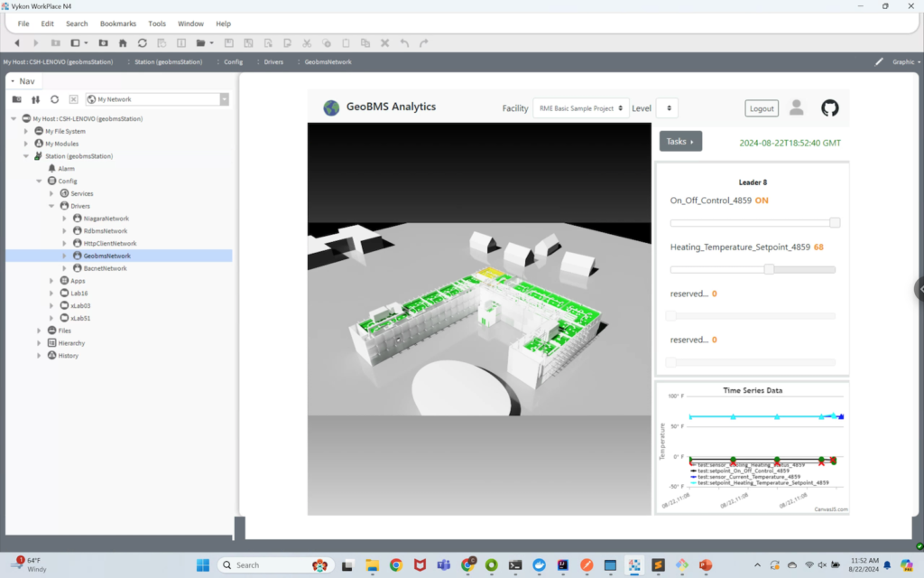Click the Delete X toolbar icon
Image resolution: width=924 pixels, height=578 pixels.
tap(384, 43)
